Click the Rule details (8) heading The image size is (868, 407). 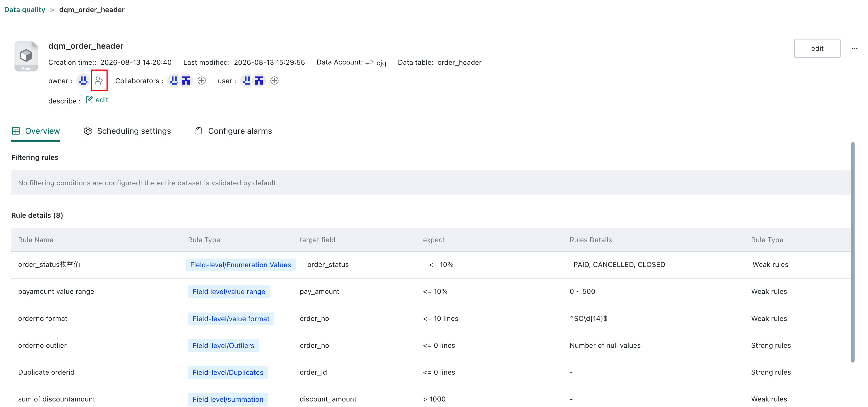point(37,215)
